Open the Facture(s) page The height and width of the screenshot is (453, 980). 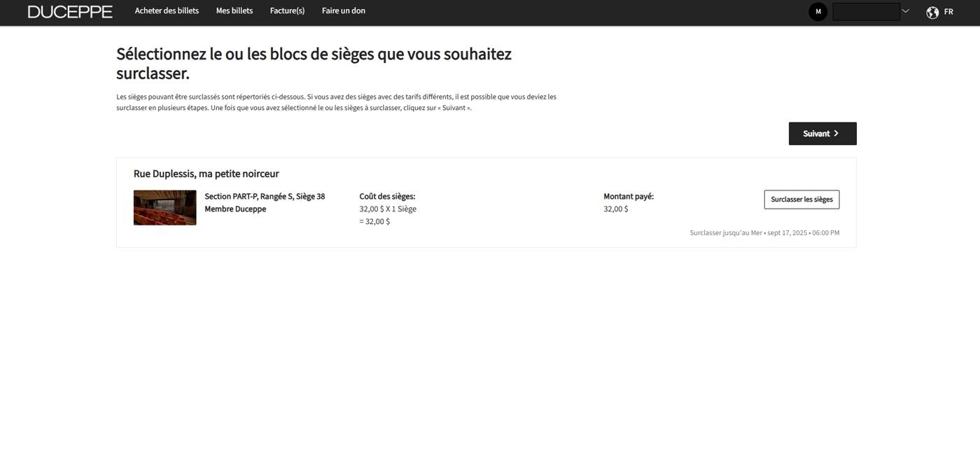coord(287,11)
